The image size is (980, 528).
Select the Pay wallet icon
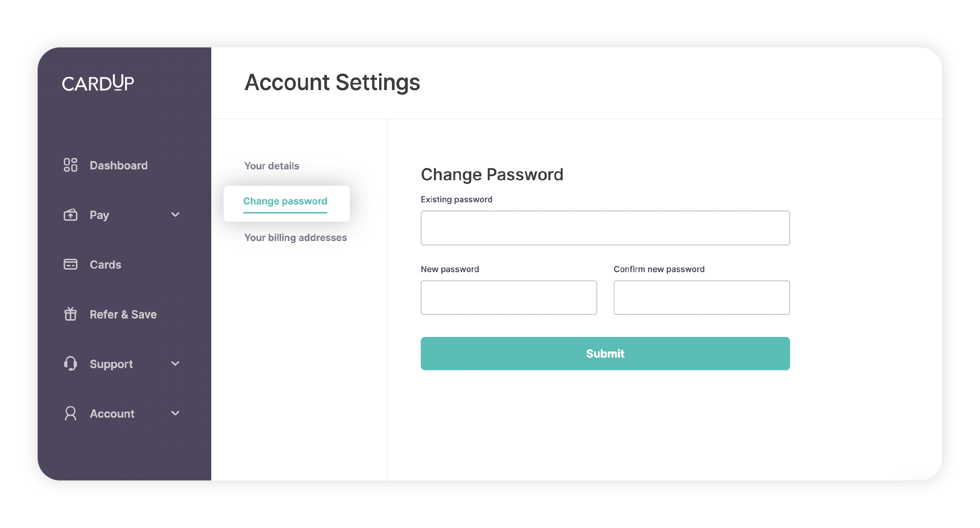click(x=71, y=215)
